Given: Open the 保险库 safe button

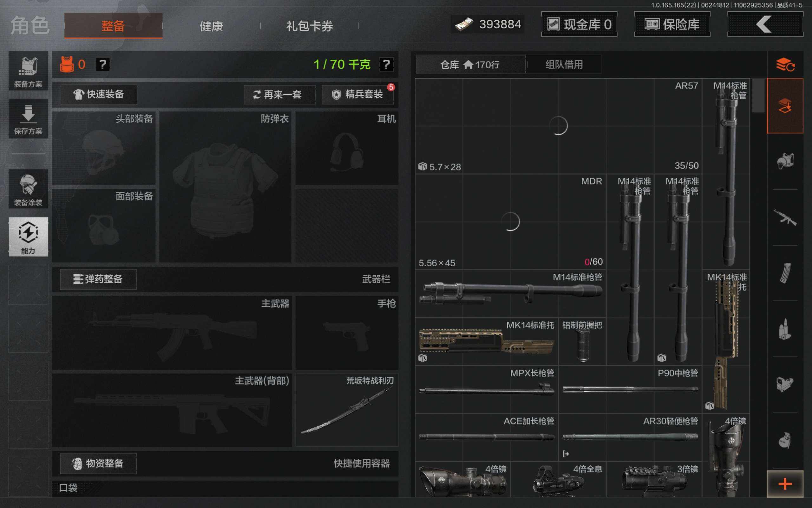Looking at the screenshot, I should click(x=672, y=24).
